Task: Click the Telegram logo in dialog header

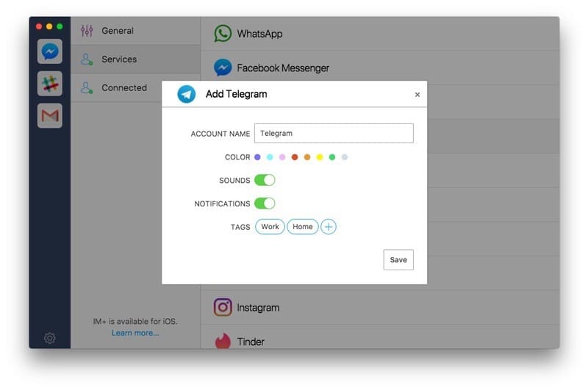Action: pyautogui.click(x=187, y=94)
